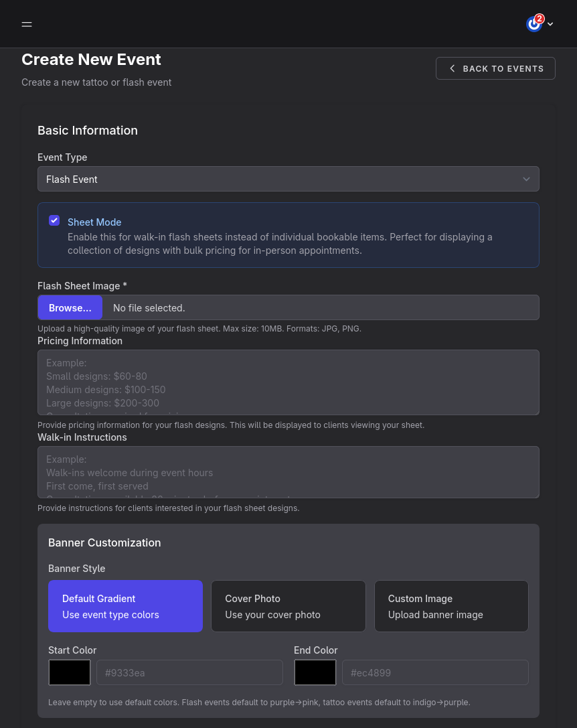Choose Custom Image banner style
The width and height of the screenshot is (577, 728).
451,606
